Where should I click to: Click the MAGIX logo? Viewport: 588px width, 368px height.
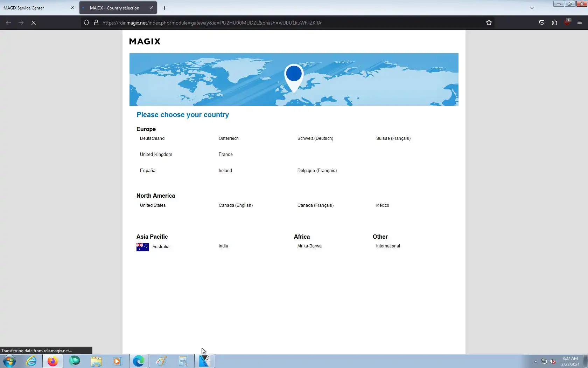pos(145,41)
